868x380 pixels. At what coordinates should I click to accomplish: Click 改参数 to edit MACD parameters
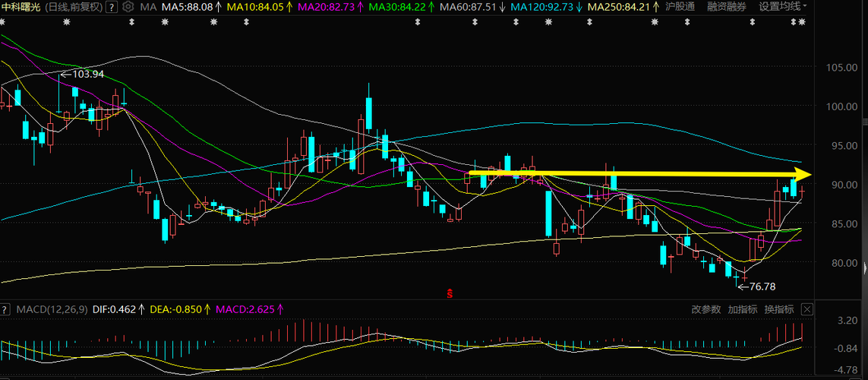click(706, 309)
